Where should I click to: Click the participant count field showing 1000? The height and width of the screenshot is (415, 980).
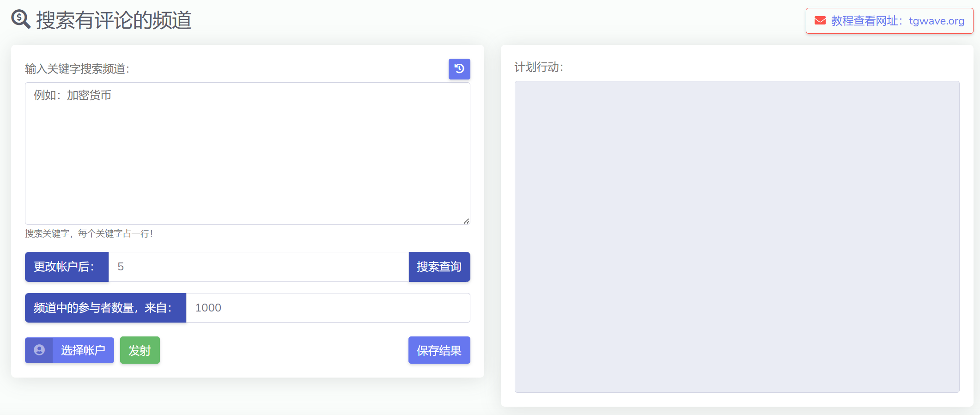(328, 308)
